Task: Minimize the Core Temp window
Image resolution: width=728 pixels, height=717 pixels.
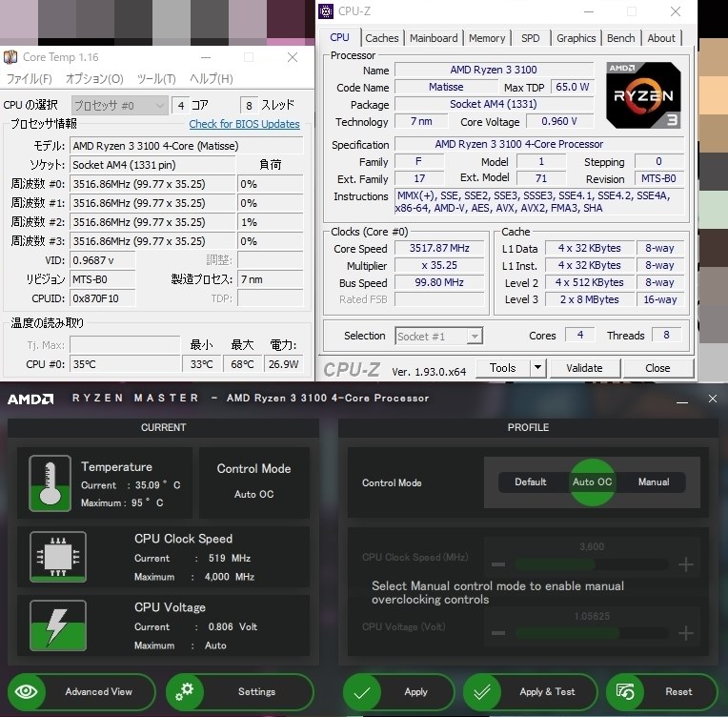Action: pos(206,57)
